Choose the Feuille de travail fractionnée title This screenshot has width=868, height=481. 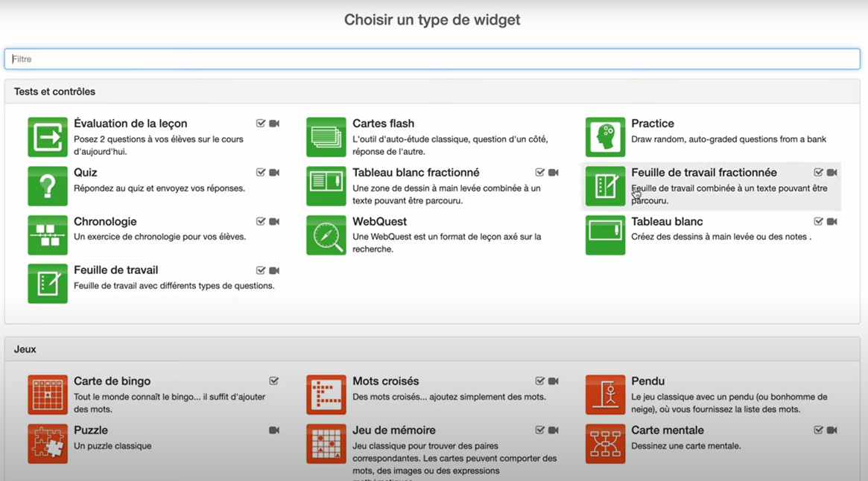703,173
